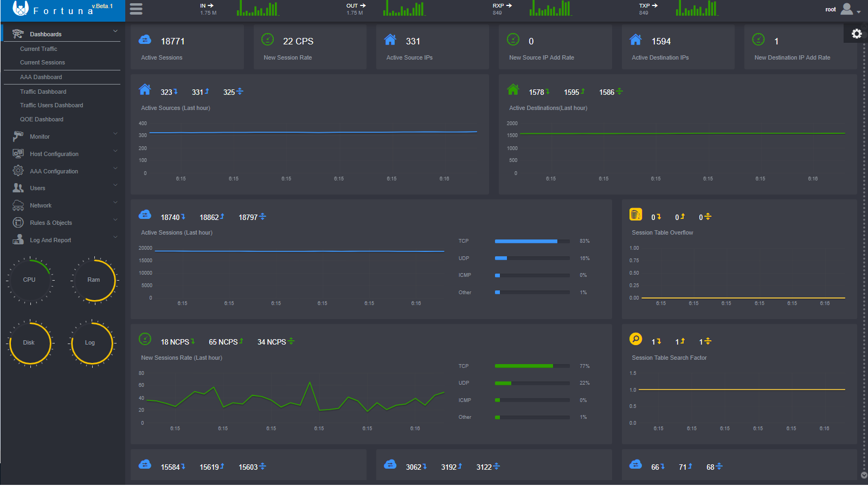Click the CPU gauge dial
The width and height of the screenshot is (868, 486).
pyautogui.click(x=29, y=280)
